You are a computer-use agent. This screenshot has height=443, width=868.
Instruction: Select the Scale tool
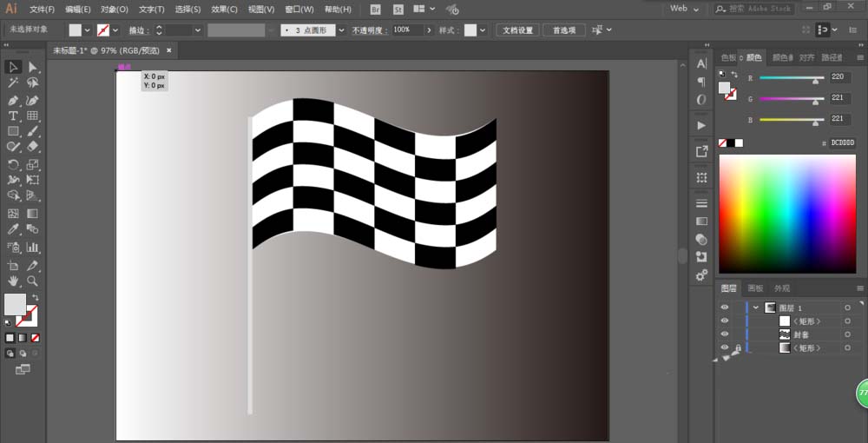coord(33,164)
